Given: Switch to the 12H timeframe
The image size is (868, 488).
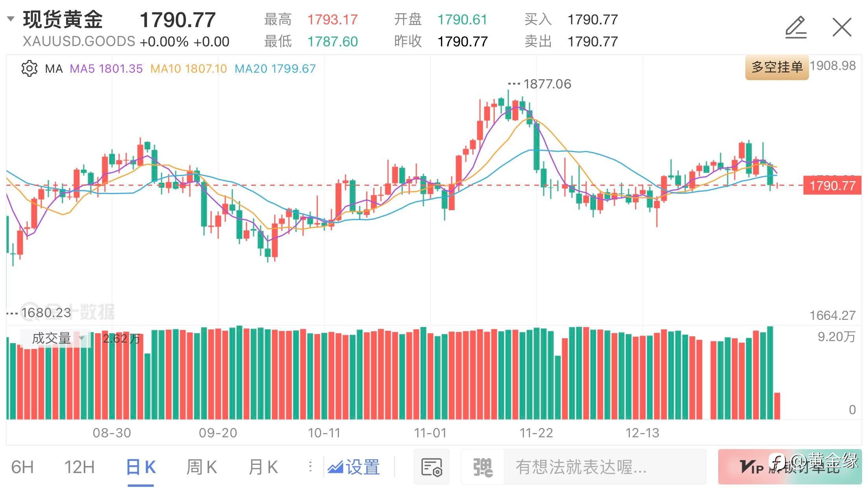Looking at the screenshot, I should click(x=79, y=467).
